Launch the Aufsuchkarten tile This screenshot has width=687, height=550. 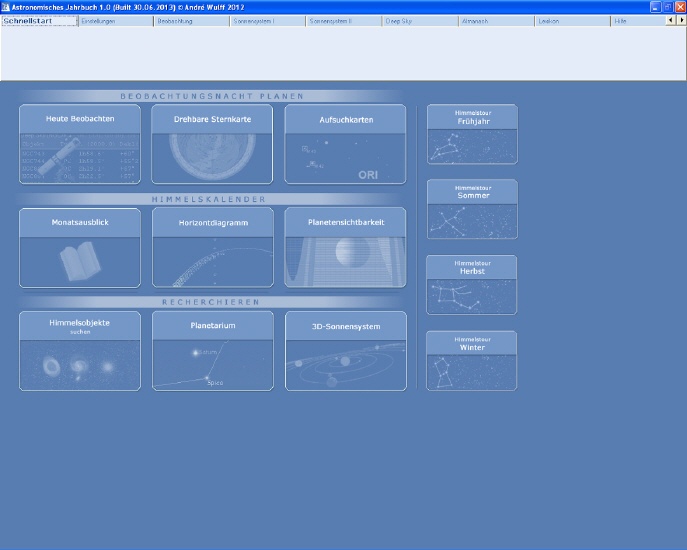(x=345, y=145)
